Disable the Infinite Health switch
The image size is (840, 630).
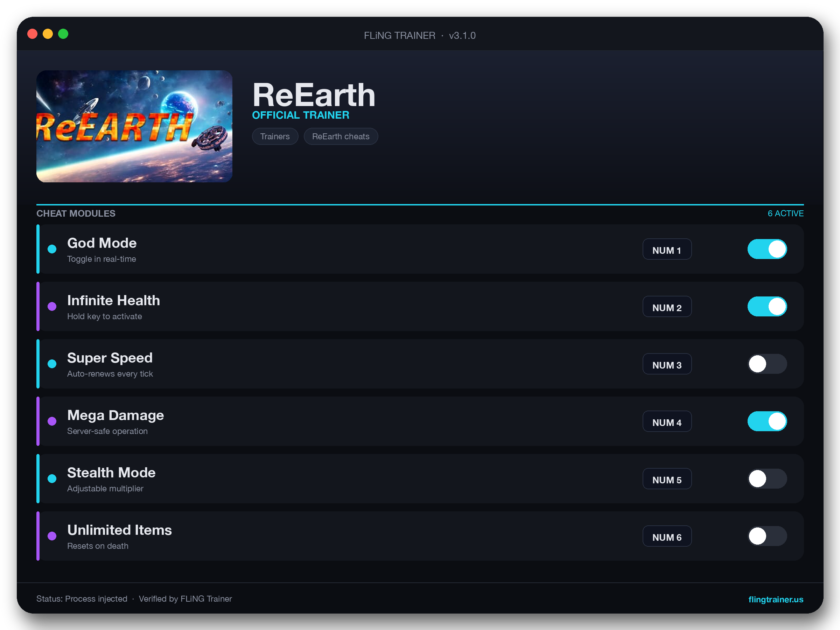[x=767, y=307]
